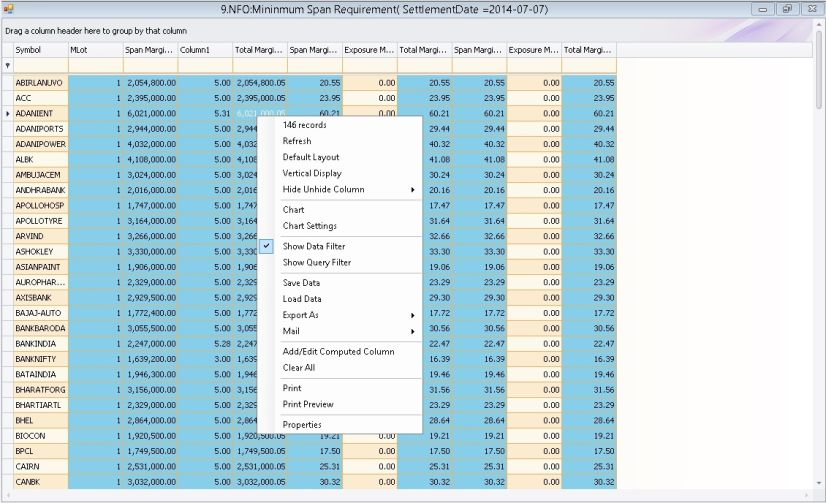
Task: Select the CANBK symbol cell
Action: (x=41, y=481)
